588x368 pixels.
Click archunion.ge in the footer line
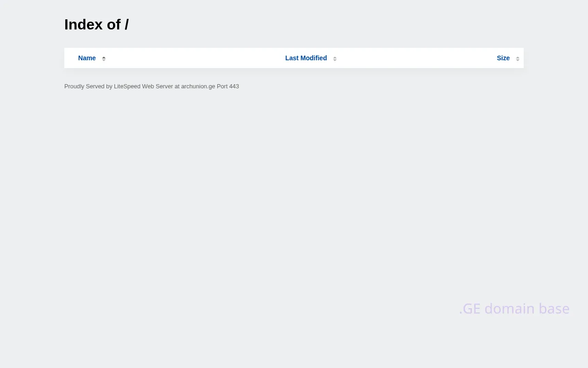[198, 86]
